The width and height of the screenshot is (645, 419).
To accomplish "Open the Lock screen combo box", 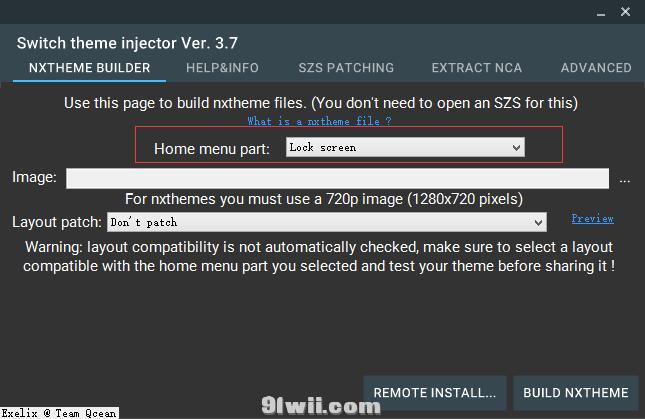I will (405, 147).
